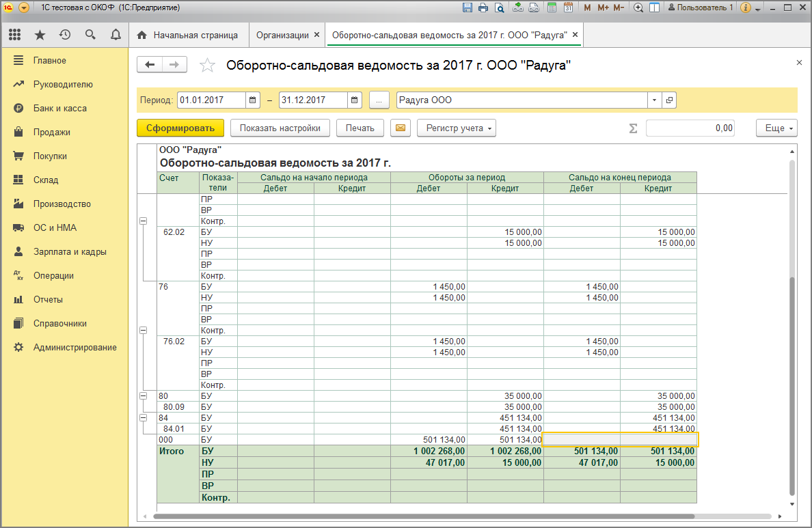The image size is (812, 528).
Task: Click the zoom magnifier plus icon
Action: [638, 8]
